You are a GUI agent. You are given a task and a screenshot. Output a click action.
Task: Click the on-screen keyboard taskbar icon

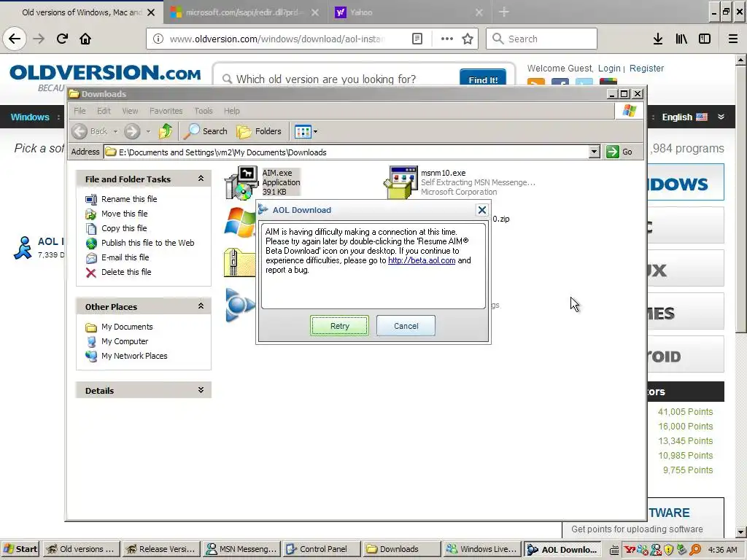tap(614, 550)
